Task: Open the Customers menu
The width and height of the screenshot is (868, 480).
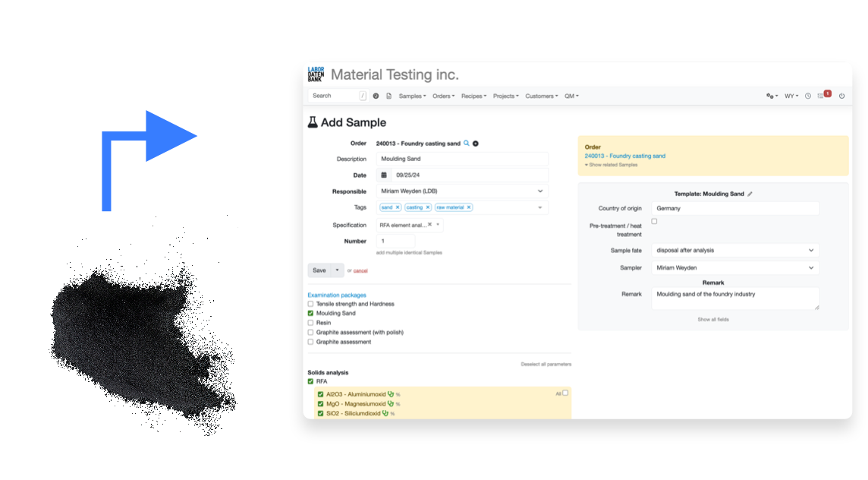Action: pos(542,96)
